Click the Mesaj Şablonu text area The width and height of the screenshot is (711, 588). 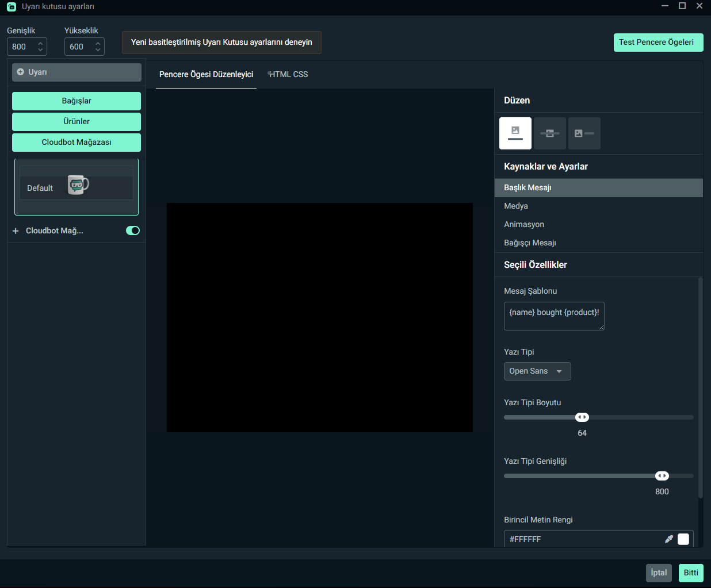(x=554, y=316)
